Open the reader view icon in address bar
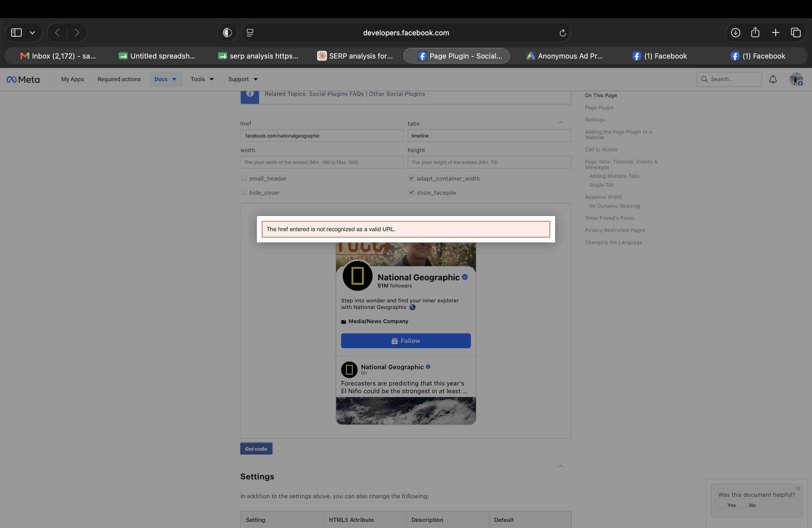This screenshot has width=812, height=528. pyautogui.click(x=250, y=33)
